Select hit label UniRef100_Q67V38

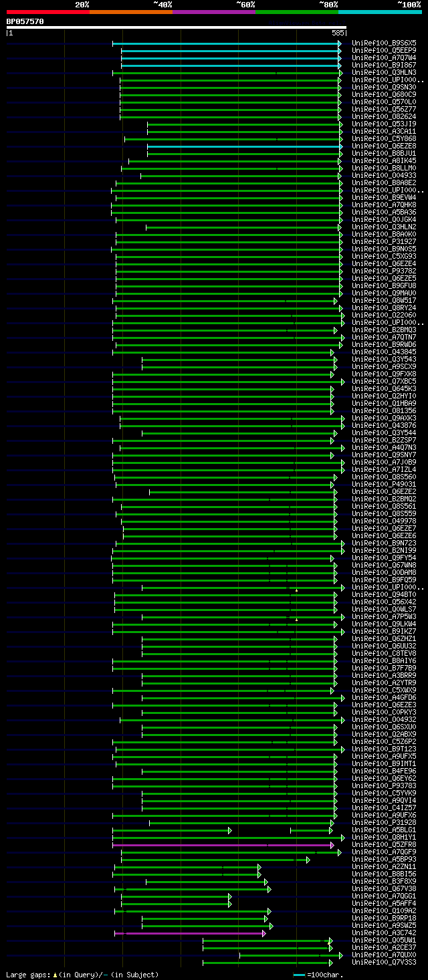384,888
